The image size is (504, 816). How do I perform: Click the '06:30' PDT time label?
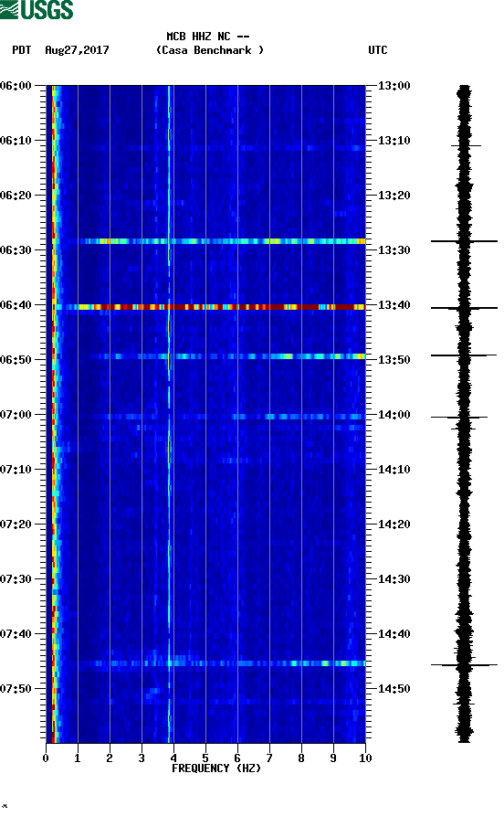pos(16,249)
